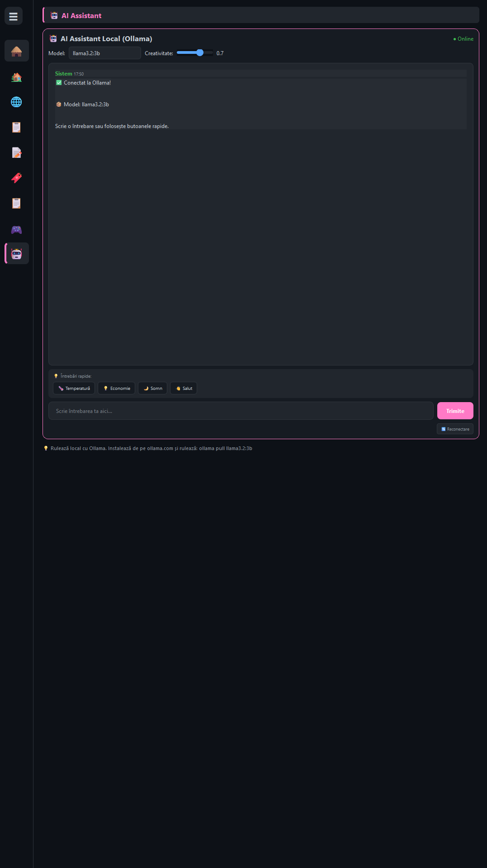Click the Somn quick question button
The image size is (487, 868).
coord(152,388)
